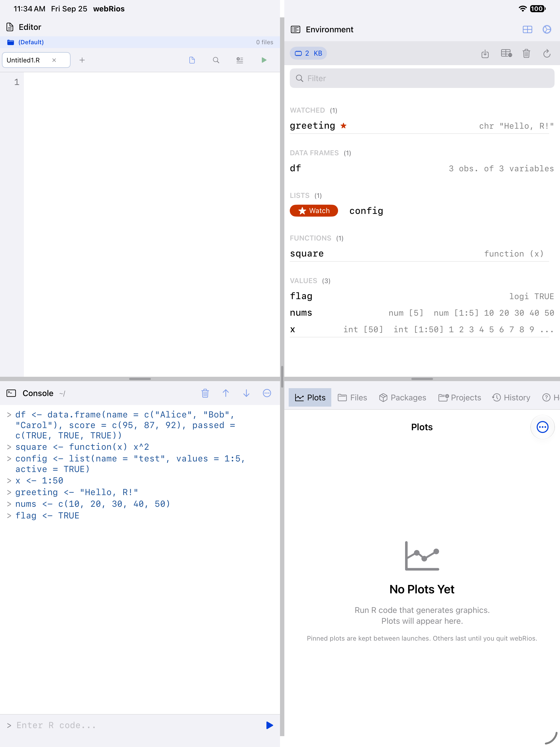Unwatch greeting via the red star

(x=344, y=126)
